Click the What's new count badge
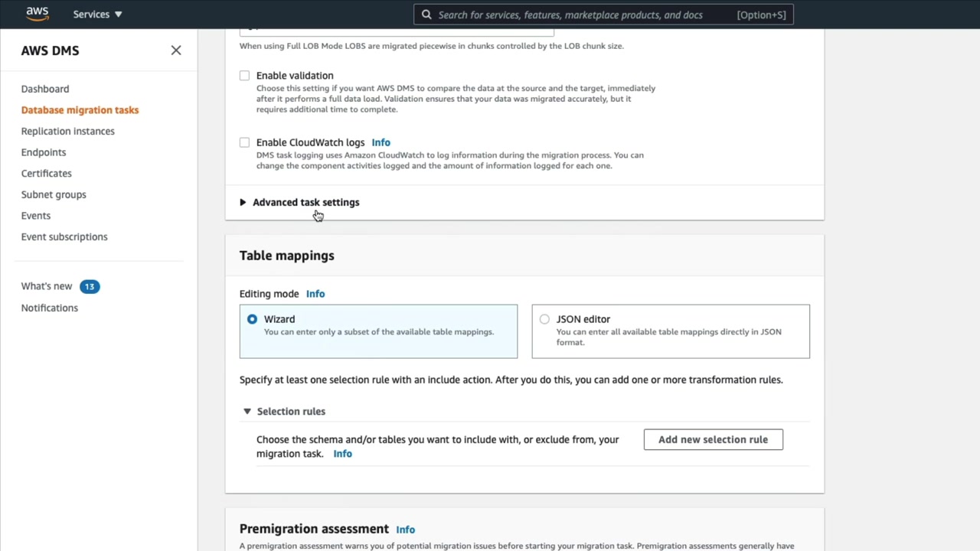This screenshot has height=551, width=980. coord(90,286)
